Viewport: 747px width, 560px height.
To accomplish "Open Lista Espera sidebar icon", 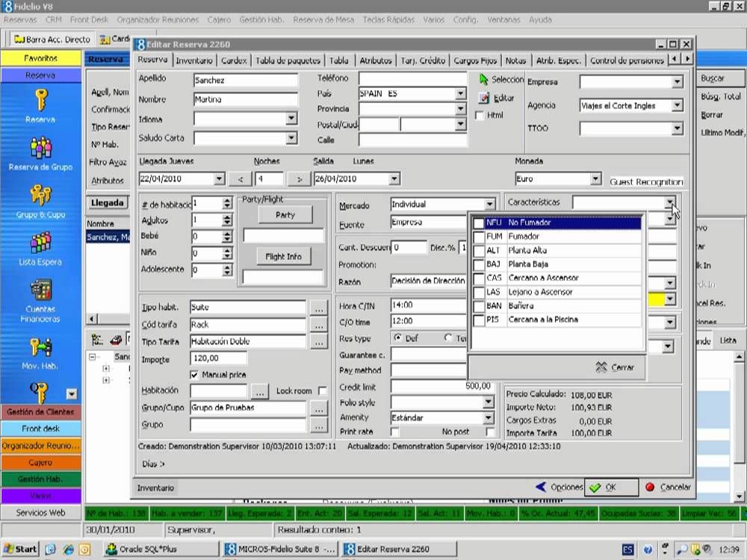I will tap(40, 243).
